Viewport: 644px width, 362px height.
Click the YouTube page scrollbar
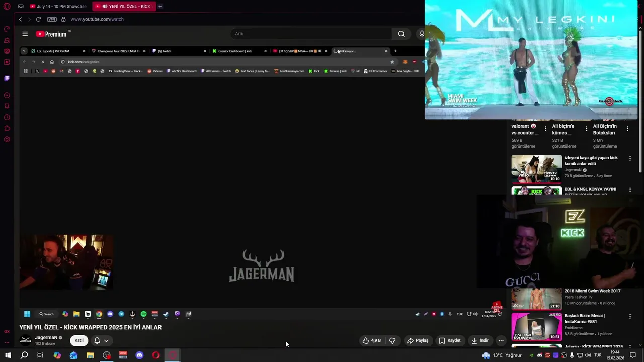[641, 101]
